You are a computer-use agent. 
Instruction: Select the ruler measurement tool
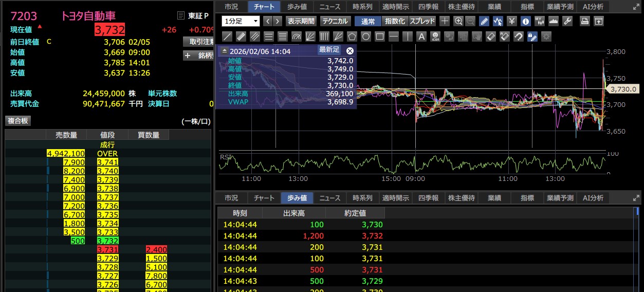pyautogui.click(x=241, y=36)
